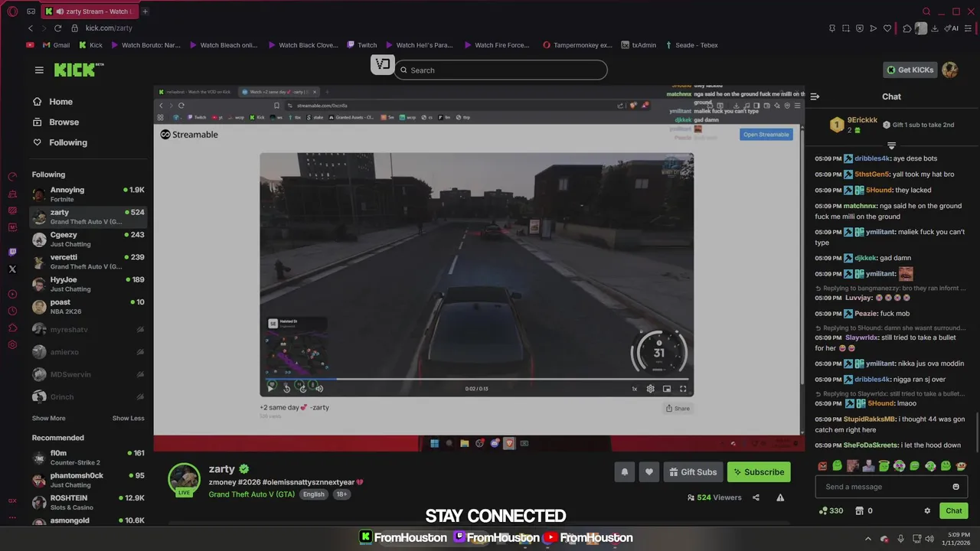Open X in Opera sidebar
Viewport: 980px width, 551px height.
(x=12, y=269)
